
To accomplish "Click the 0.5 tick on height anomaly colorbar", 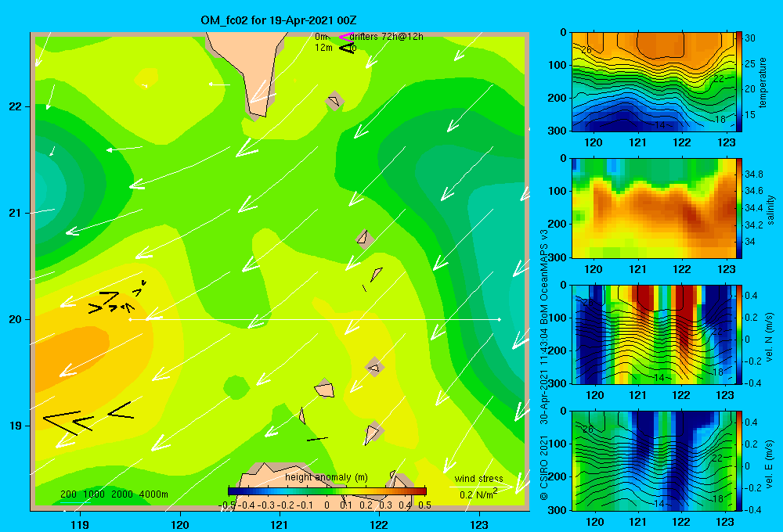I will click(424, 505).
